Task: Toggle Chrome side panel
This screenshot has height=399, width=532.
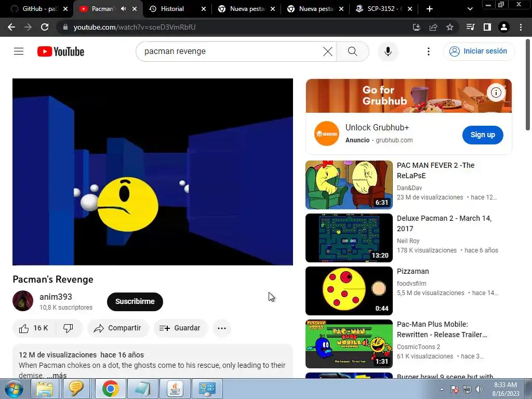Action: (487, 27)
